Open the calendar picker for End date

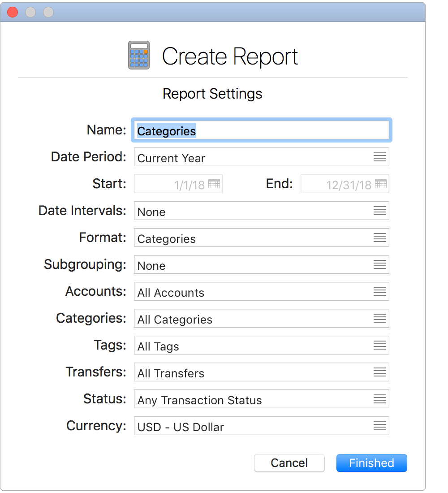coord(381,184)
